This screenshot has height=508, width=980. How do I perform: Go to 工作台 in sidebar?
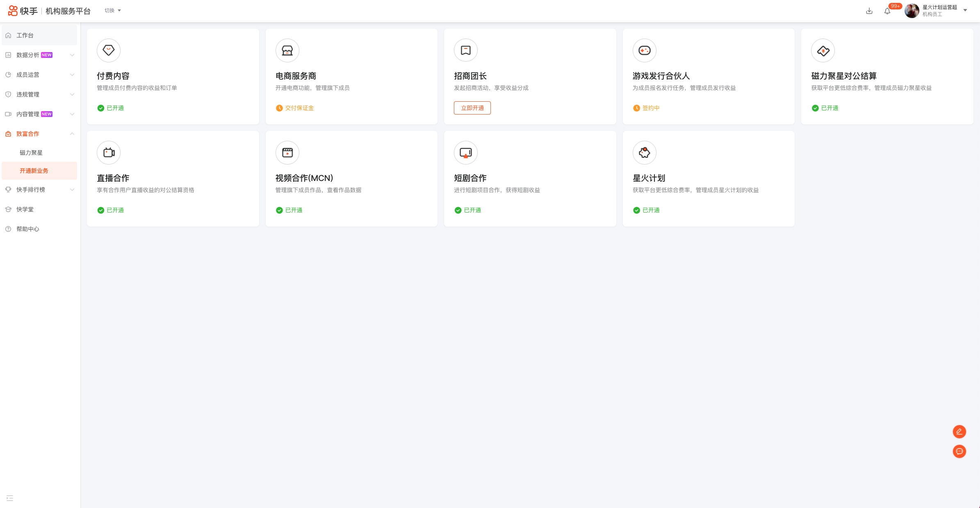[39, 35]
